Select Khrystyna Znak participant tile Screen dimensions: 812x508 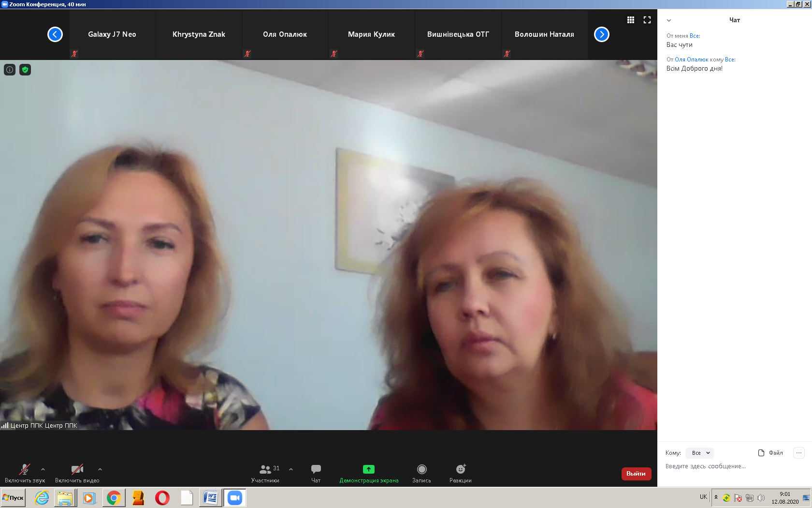click(199, 34)
